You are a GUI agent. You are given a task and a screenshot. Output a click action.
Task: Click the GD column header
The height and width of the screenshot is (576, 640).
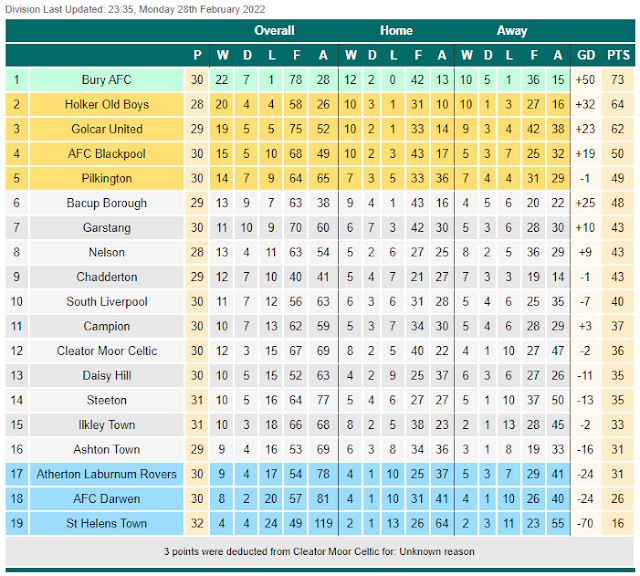point(586,55)
